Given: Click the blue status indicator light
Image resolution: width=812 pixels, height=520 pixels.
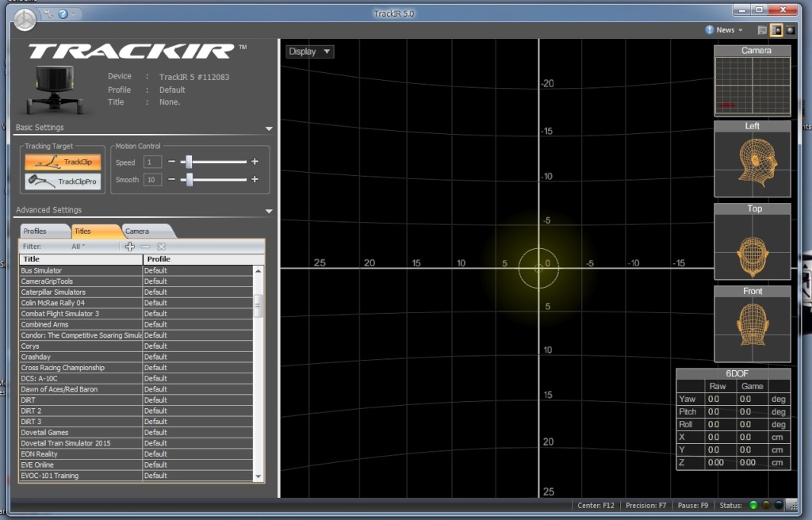Looking at the screenshot, I should (x=779, y=506).
